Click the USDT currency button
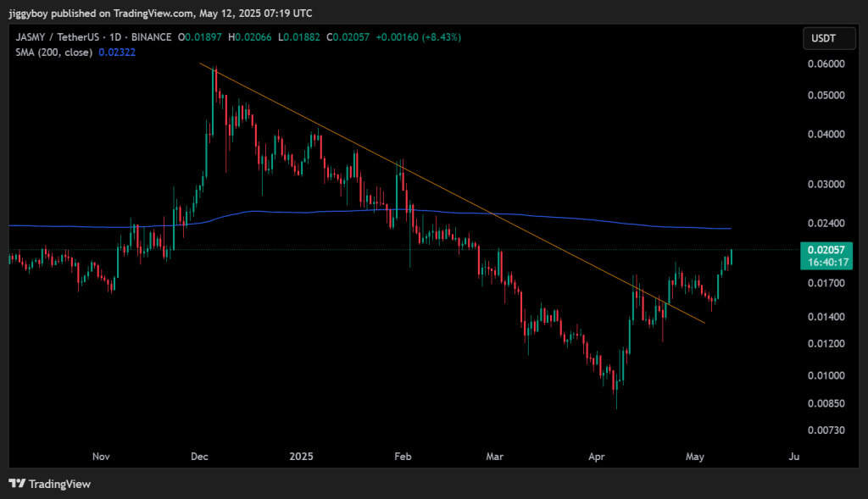The image size is (868, 499). 829,38
